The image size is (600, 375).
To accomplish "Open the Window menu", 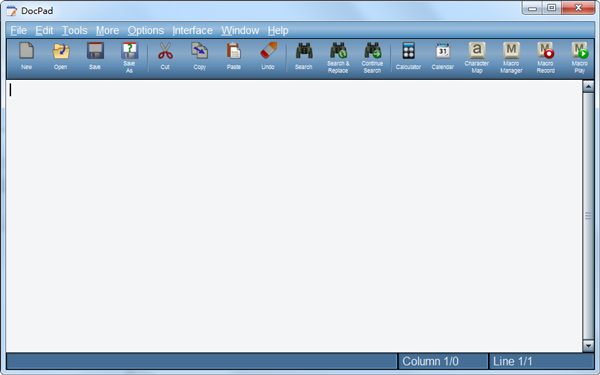I will pyautogui.click(x=240, y=30).
